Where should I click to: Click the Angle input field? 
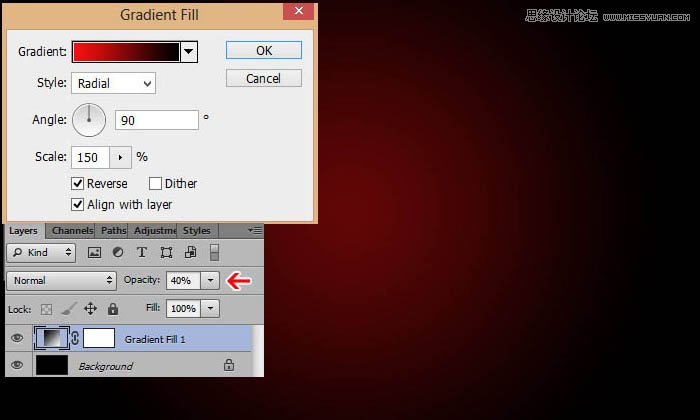[x=157, y=120]
